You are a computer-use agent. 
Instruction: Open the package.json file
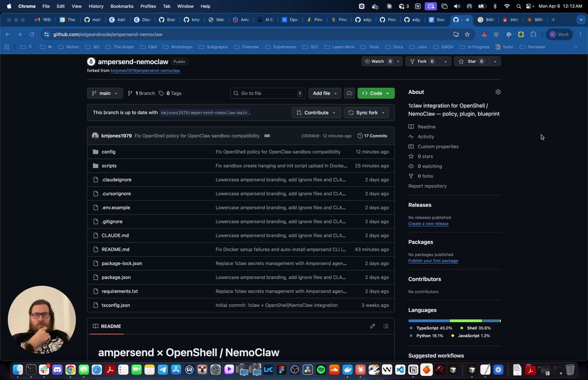[x=116, y=277]
